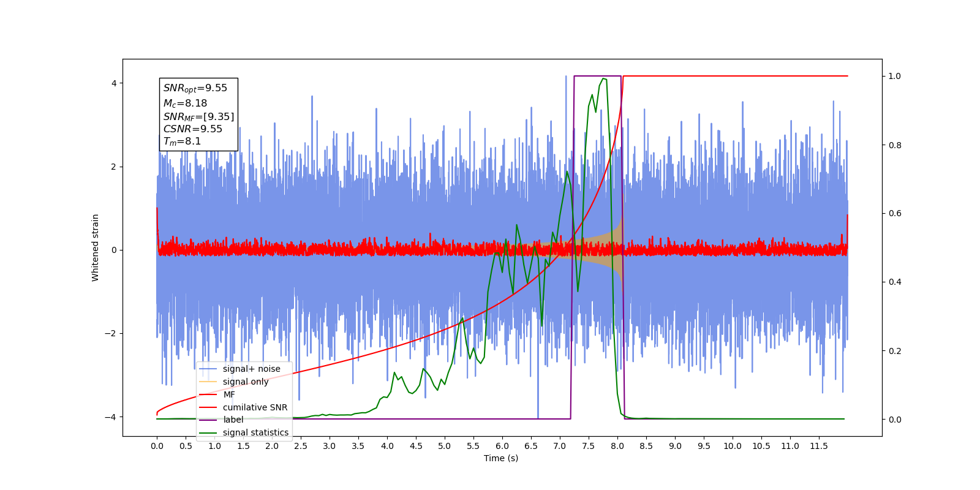This screenshot has height=490, width=980.
Task: Click the 'Time (s)' x-axis label
Action: pyautogui.click(x=501, y=458)
